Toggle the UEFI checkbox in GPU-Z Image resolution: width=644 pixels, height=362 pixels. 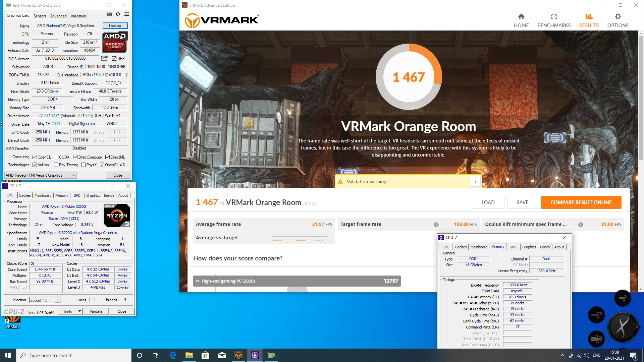114,59
